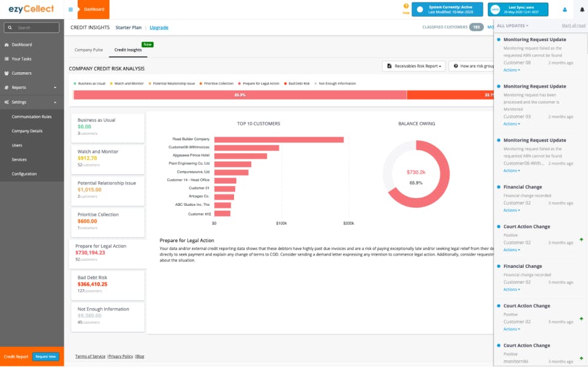Open the All Updates filter dropdown
The image size is (588, 367).
(x=512, y=26)
